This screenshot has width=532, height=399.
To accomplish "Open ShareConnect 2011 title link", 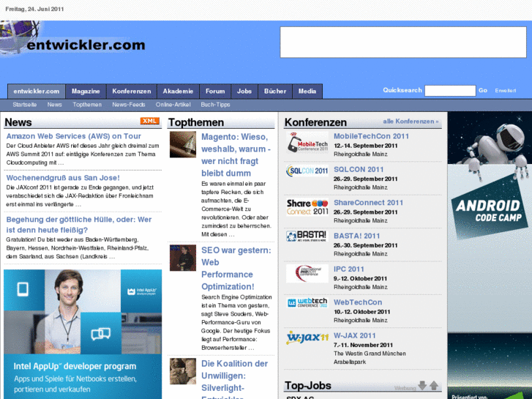I will [x=369, y=203].
